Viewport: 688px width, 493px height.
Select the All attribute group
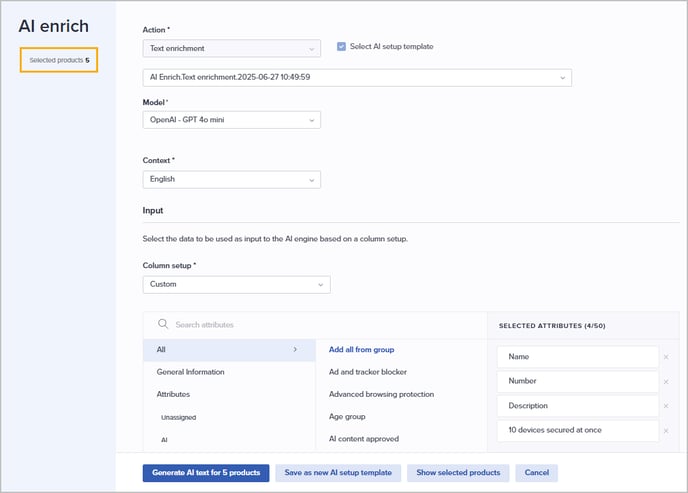(x=229, y=350)
